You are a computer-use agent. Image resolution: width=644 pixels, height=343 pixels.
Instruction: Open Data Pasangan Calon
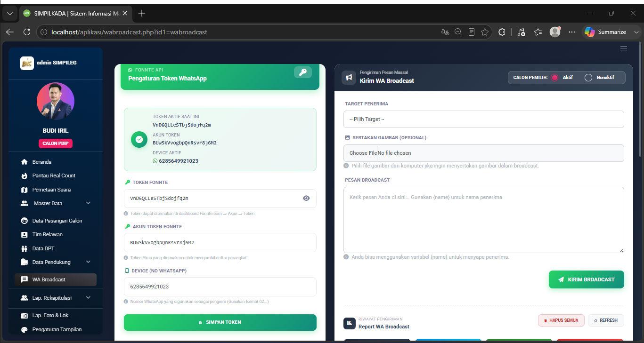[x=56, y=221]
